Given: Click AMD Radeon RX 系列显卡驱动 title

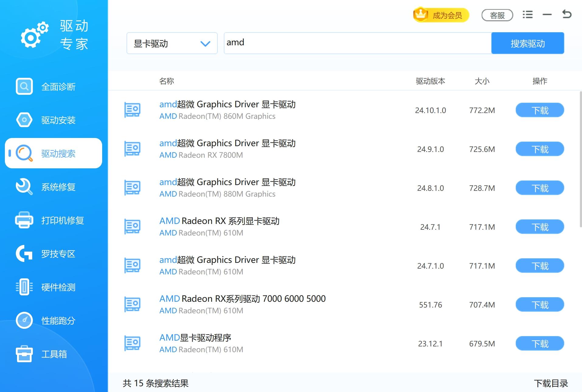Looking at the screenshot, I should 219,221.
